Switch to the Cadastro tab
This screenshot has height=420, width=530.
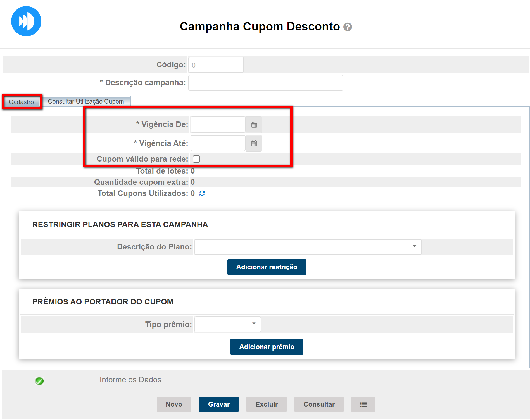tap(22, 102)
